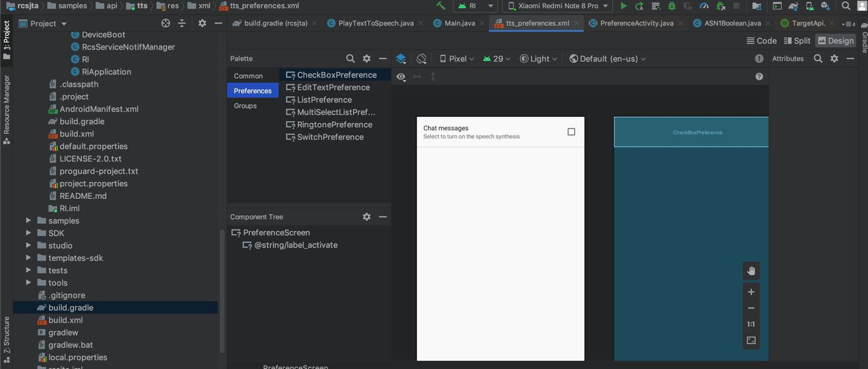Open the Light theme dropdown
Viewport: 868px width, 369px height.
539,59
